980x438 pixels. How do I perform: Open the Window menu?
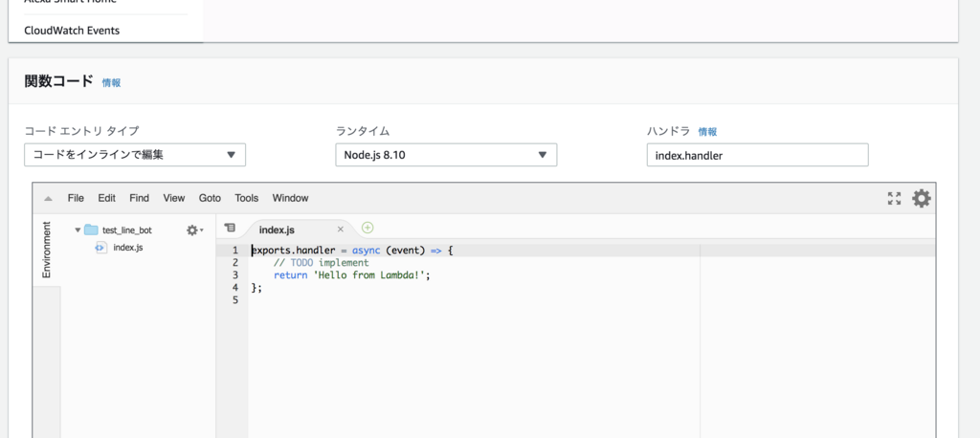tap(291, 198)
